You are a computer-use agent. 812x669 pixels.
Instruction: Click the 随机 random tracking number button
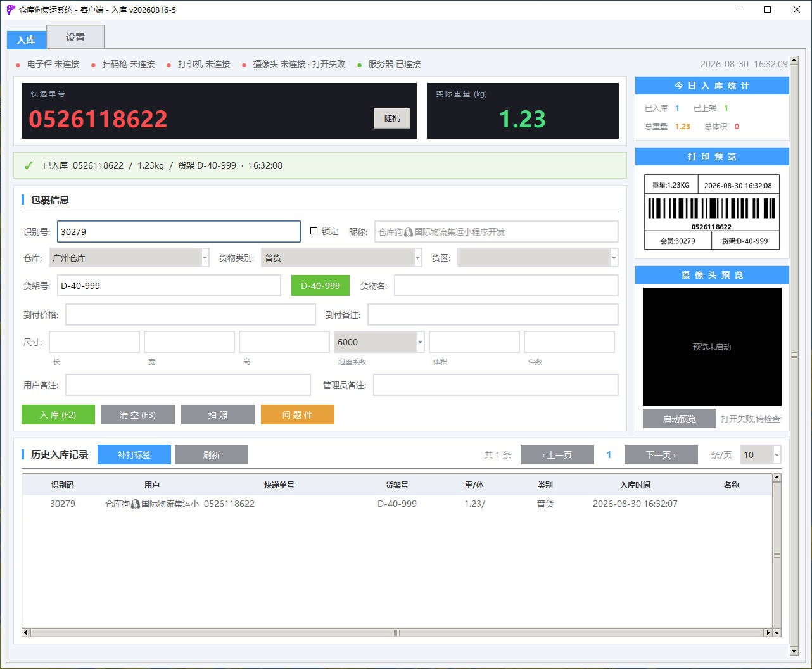click(x=392, y=118)
